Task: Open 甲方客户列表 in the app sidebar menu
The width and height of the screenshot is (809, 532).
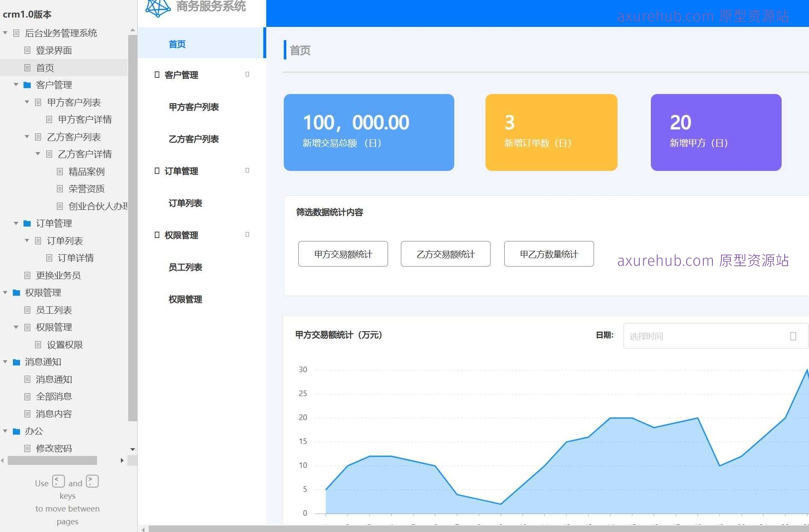Action: point(194,107)
